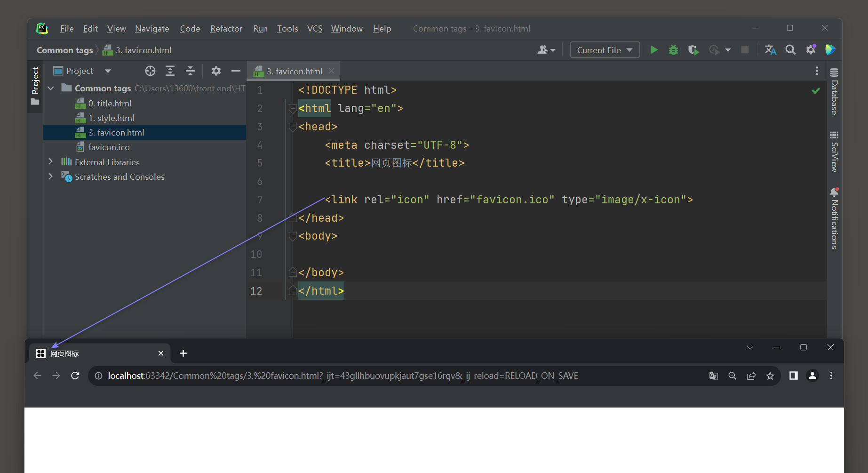The image size is (868, 473).
Task: Open the File menu
Action: pos(67,28)
